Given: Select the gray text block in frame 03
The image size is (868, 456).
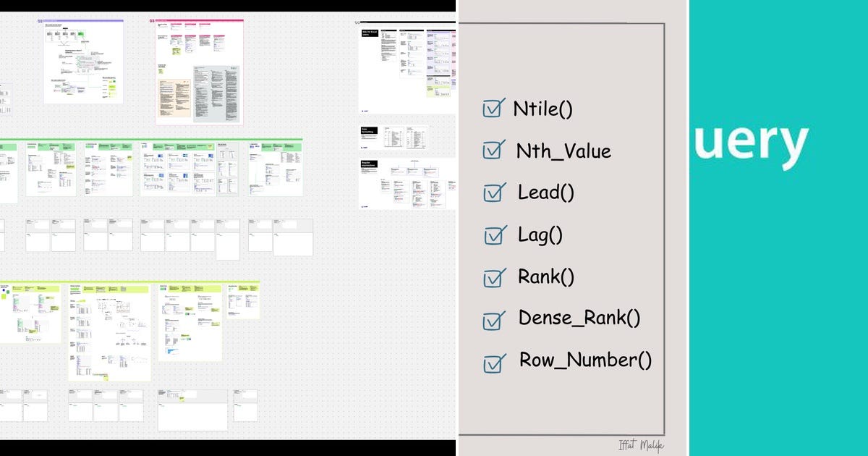Looking at the screenshot, I should click(x=215, y=93).
